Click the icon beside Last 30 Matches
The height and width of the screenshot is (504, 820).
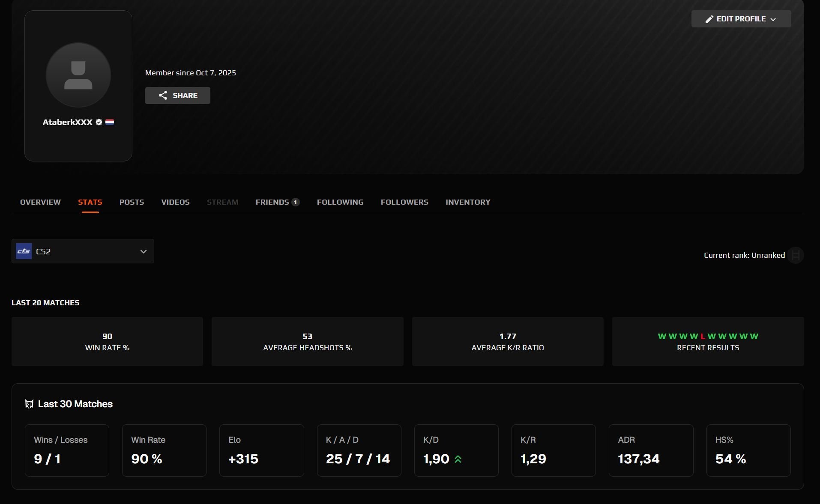29,404
